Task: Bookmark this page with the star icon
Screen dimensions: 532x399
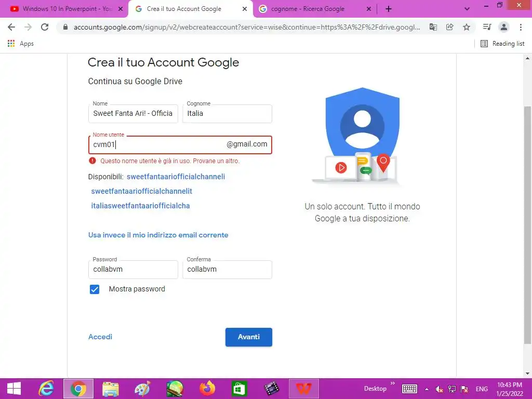Action: click(467, 27)
